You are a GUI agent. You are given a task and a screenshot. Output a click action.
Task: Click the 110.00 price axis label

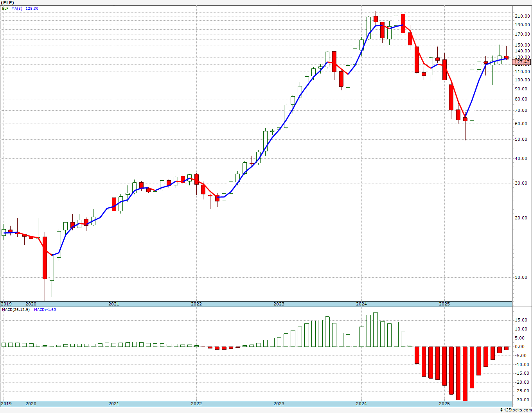coord(522,72)
